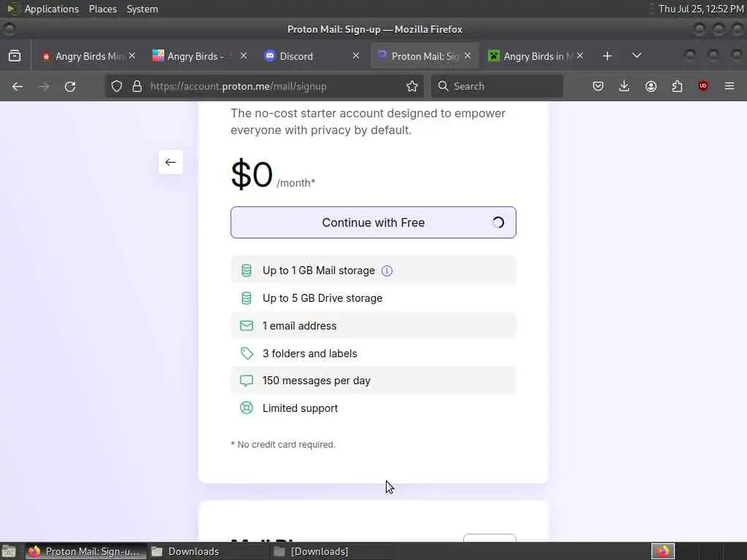The image size is (747, 560).
Task: Open the Downloads toolbar icon
Action: [624, 86]
